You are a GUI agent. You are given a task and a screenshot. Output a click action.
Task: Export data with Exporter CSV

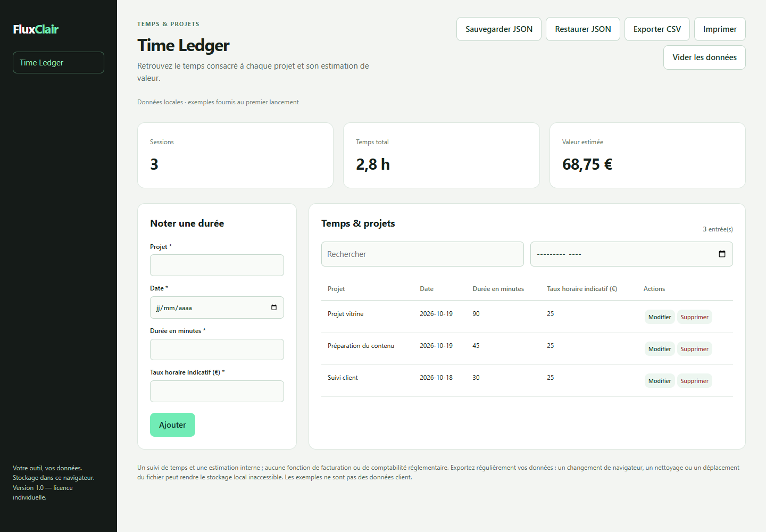(657, 29)
